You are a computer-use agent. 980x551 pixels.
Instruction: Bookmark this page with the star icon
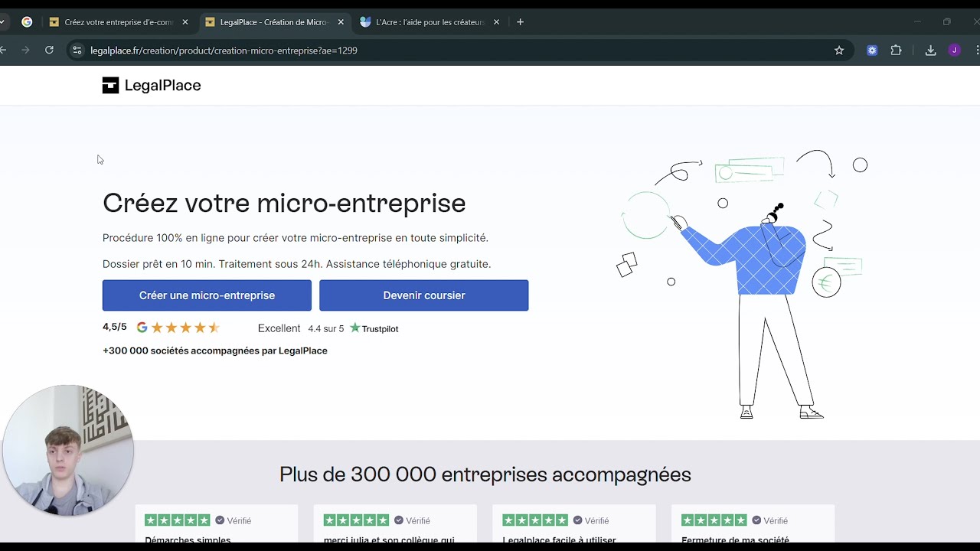click(x=839, y=51)
